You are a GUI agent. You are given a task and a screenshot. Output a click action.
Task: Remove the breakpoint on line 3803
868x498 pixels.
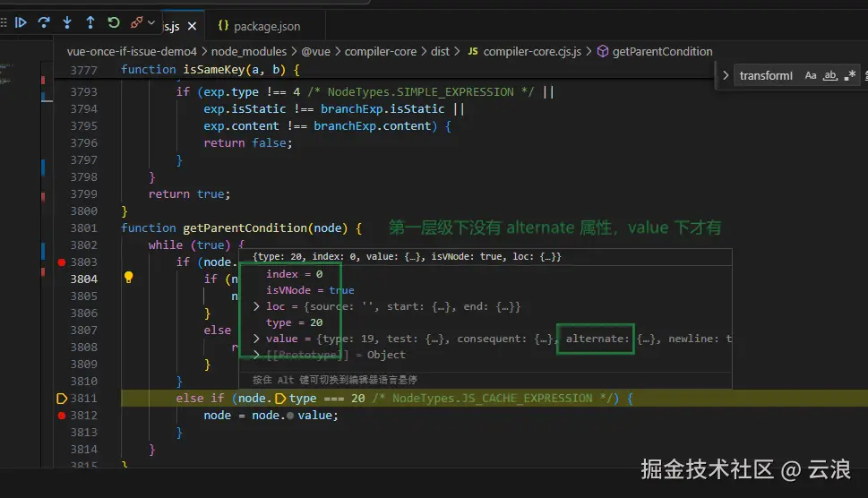coord(62,262)
